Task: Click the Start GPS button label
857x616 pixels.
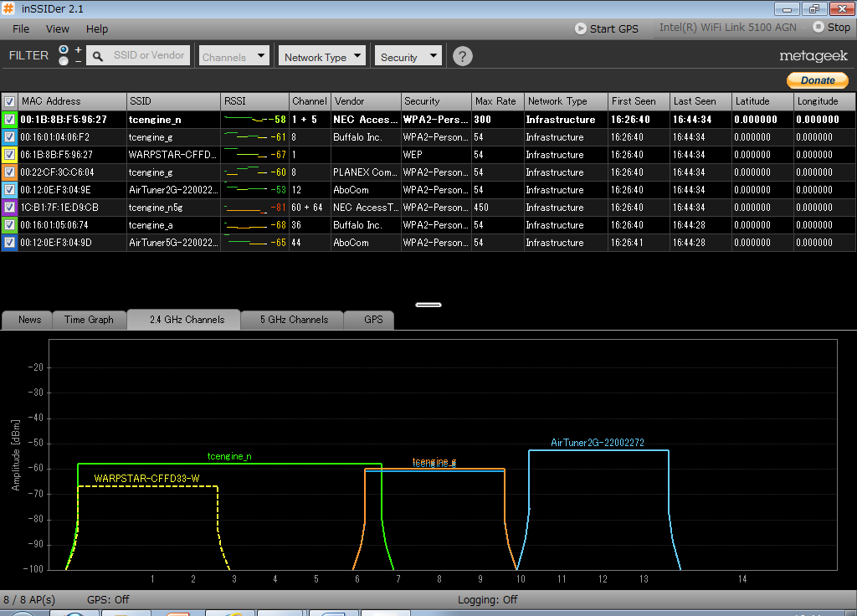Action: (613, 29)
